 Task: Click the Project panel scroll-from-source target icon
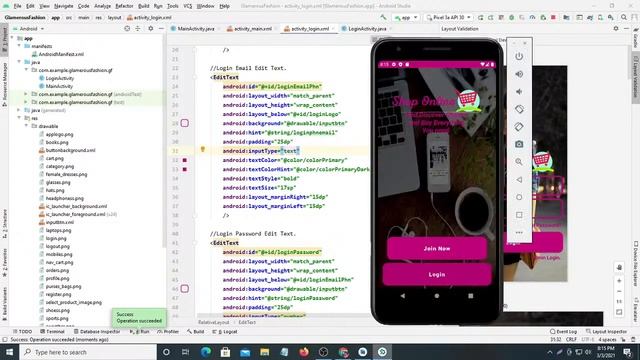coord(127,29)
